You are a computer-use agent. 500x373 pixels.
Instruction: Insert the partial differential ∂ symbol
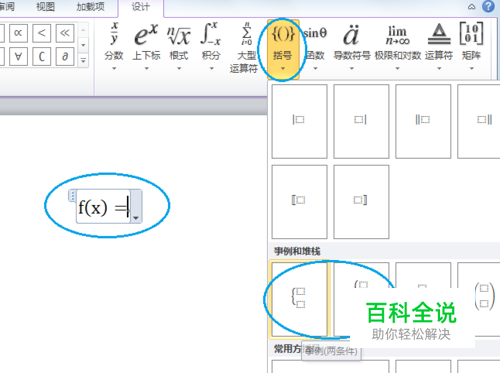coord(65,56)
